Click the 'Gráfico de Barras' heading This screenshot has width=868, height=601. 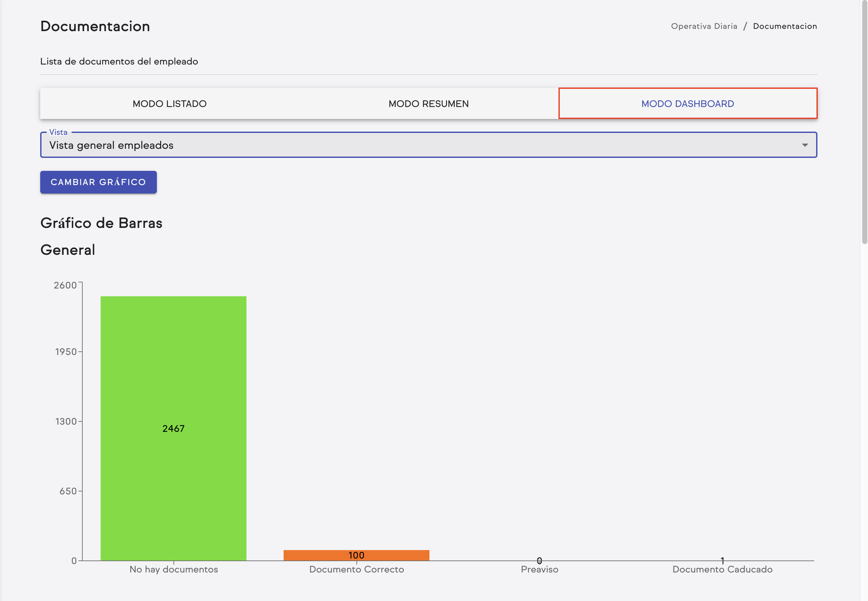pyautogui.click(x=101, y=223)
